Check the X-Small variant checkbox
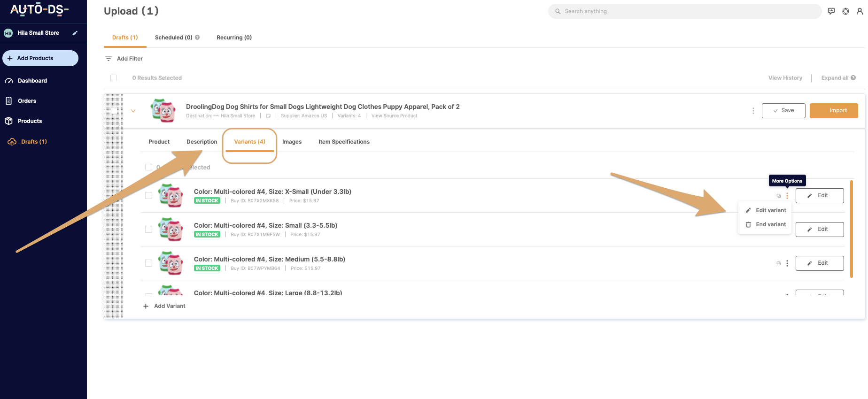Screen dimensions: 868x399 pyautogui.click(x=148, y=196)
